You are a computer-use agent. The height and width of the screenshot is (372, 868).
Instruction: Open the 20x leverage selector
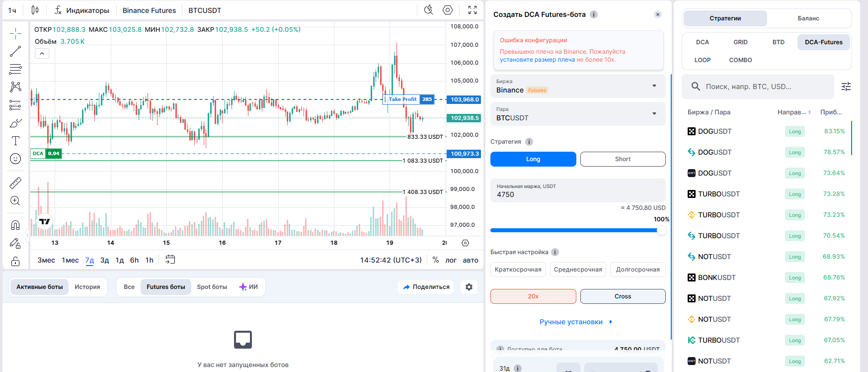pos(533,296)
